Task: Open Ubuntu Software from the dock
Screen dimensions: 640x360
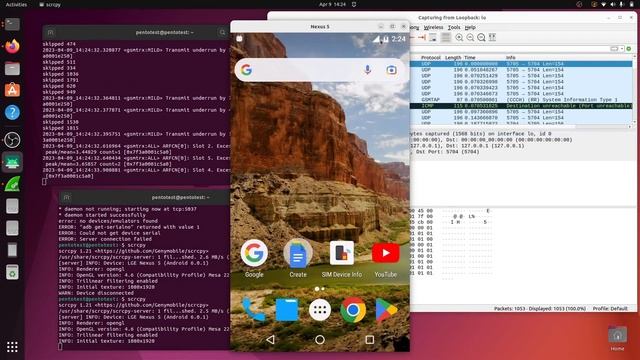Action: pos(12,90)
